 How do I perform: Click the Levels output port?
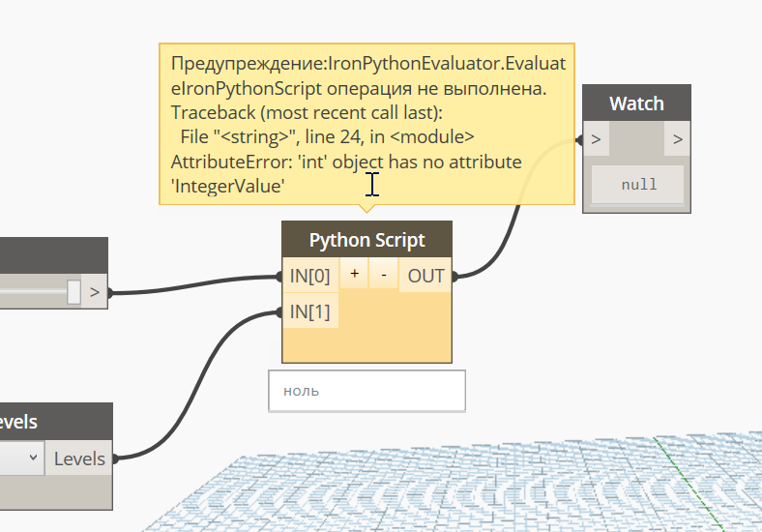coord(79,458)
